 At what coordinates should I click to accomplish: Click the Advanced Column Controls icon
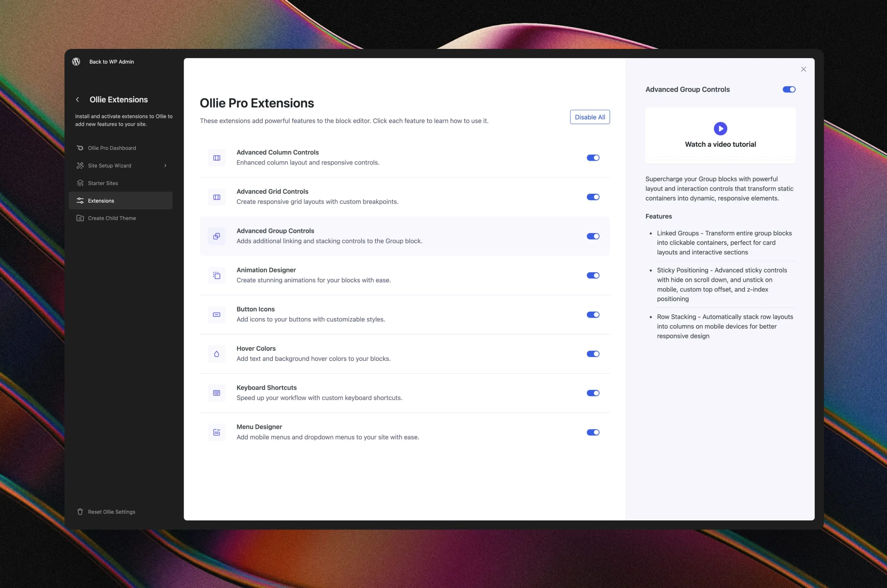click(217, 158)
